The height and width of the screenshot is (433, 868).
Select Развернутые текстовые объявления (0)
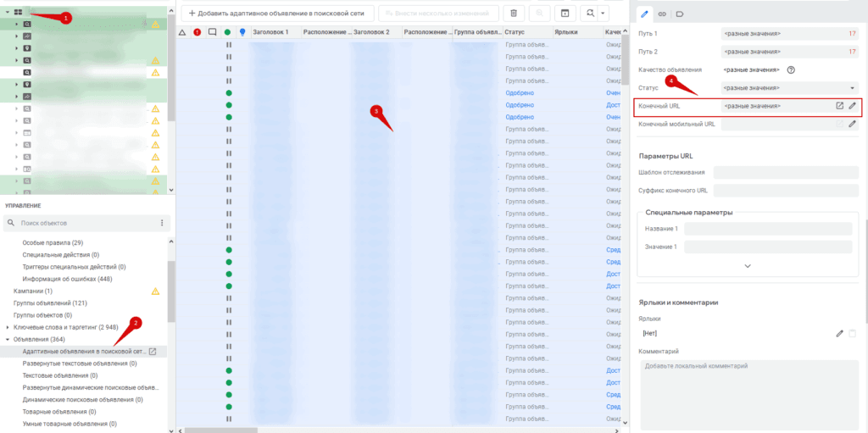(80, 364)
